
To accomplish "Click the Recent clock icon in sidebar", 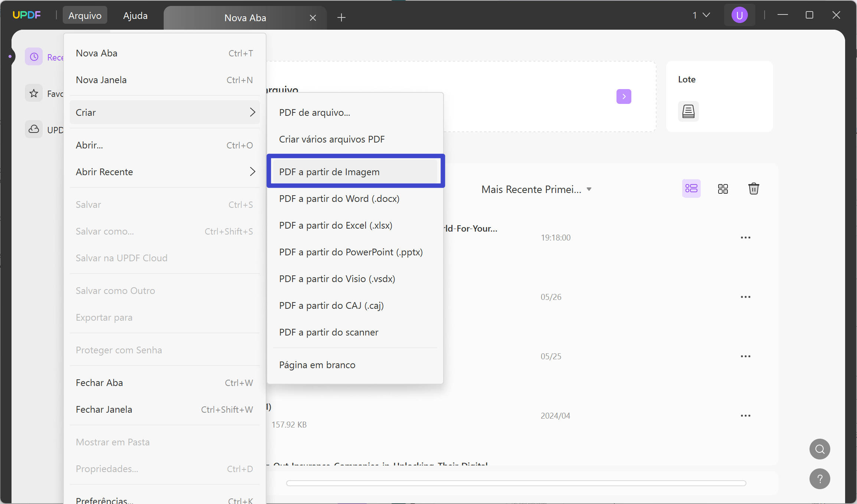I will (34, 57).
